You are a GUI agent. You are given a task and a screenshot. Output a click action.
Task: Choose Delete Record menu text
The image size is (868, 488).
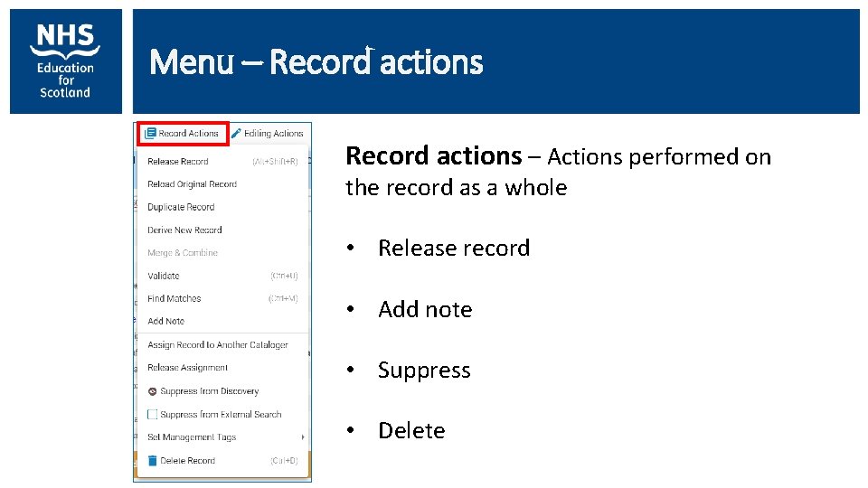188,460
